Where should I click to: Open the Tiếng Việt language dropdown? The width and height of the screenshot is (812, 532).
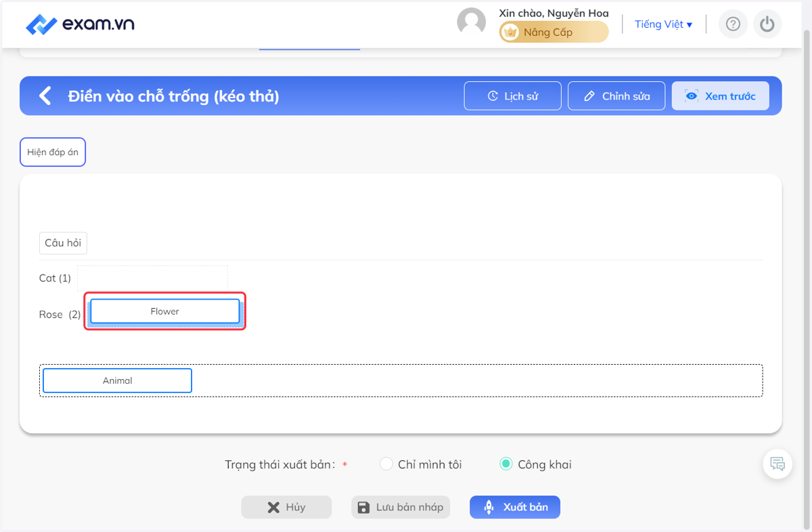click(x=663, y=24)
